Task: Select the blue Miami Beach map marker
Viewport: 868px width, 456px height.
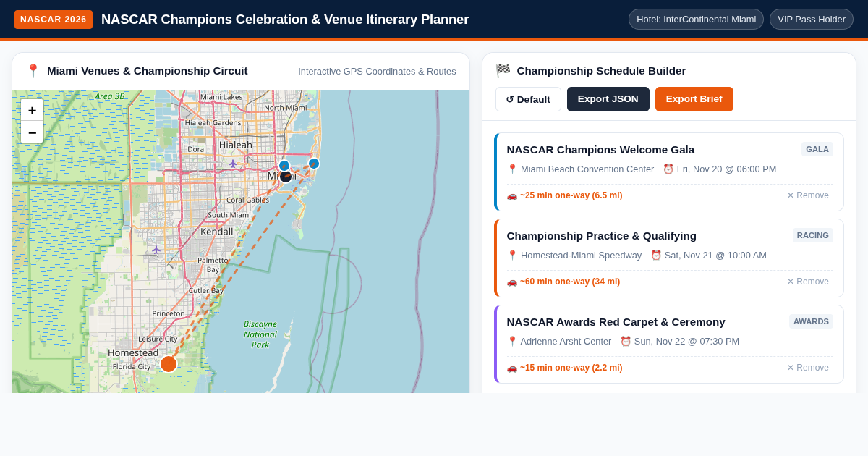Action: [314, 164]
